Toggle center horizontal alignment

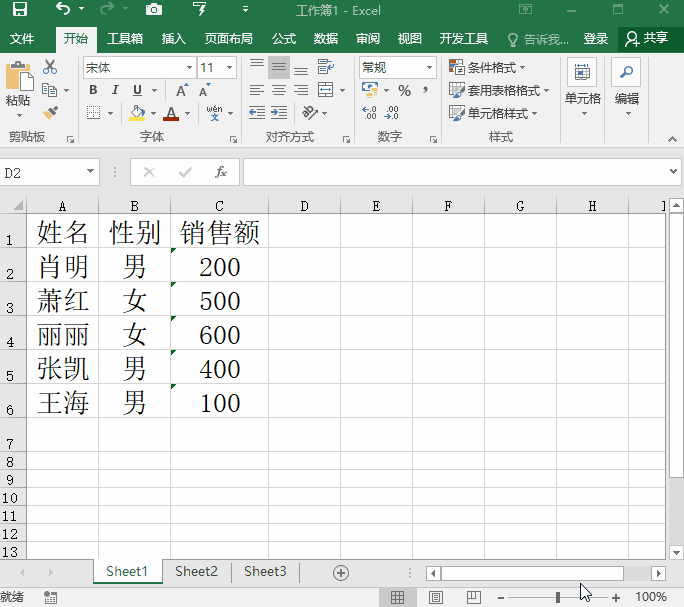pos(279,90)
